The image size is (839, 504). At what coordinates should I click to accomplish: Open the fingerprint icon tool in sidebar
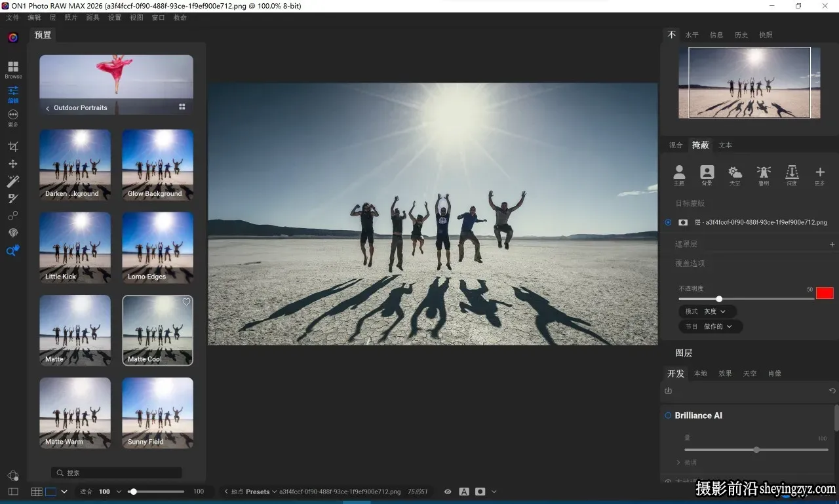(13, 233)
